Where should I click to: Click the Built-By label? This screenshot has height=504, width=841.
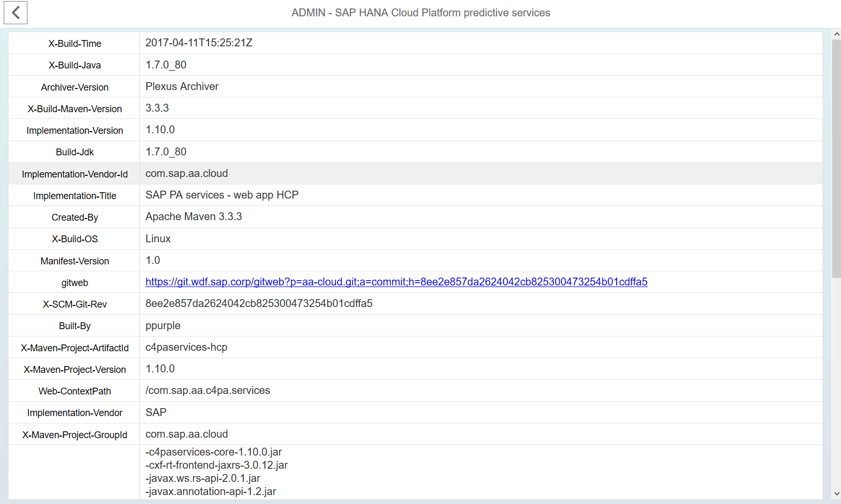point(75,326)
